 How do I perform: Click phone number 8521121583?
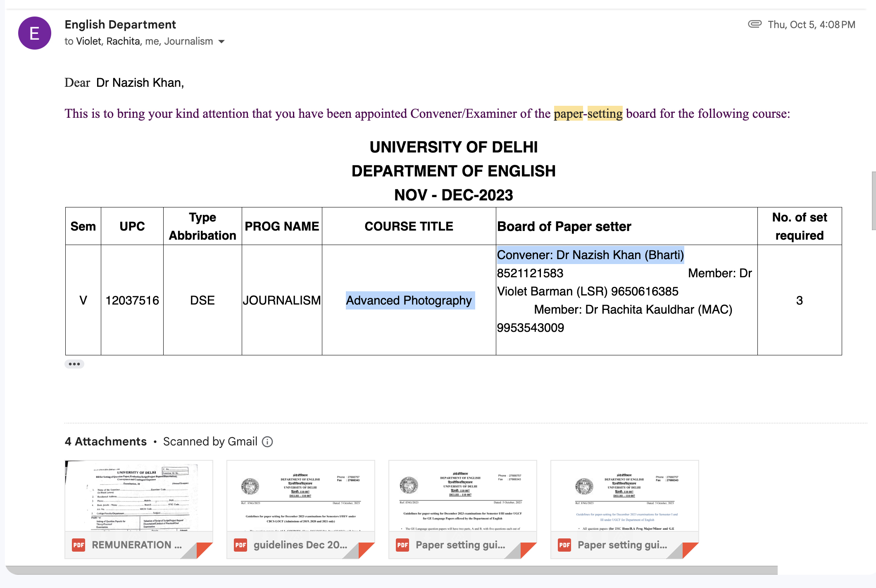point(530,273)
